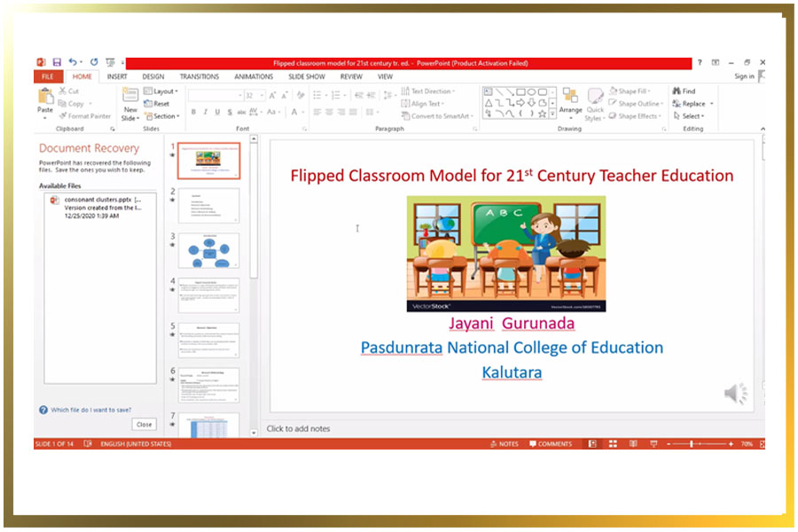The width and height of the screenshot is (798, 532).
Task: Open COMMENTS pane from status bar
Action: tap(551, 444)
